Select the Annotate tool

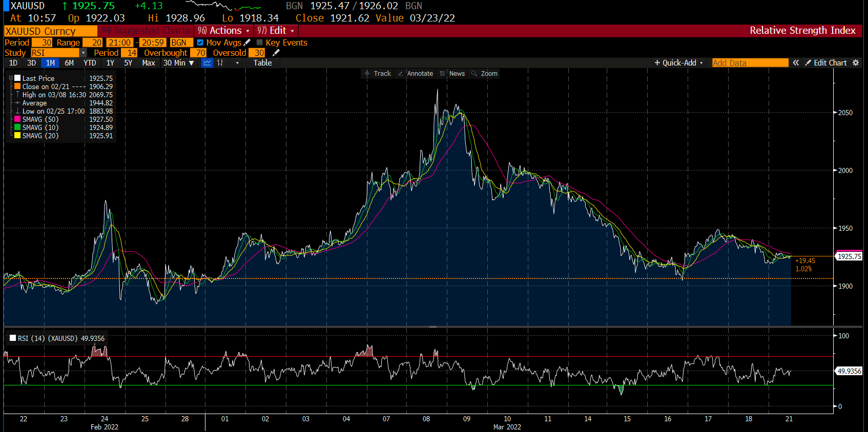click(415, 74)
